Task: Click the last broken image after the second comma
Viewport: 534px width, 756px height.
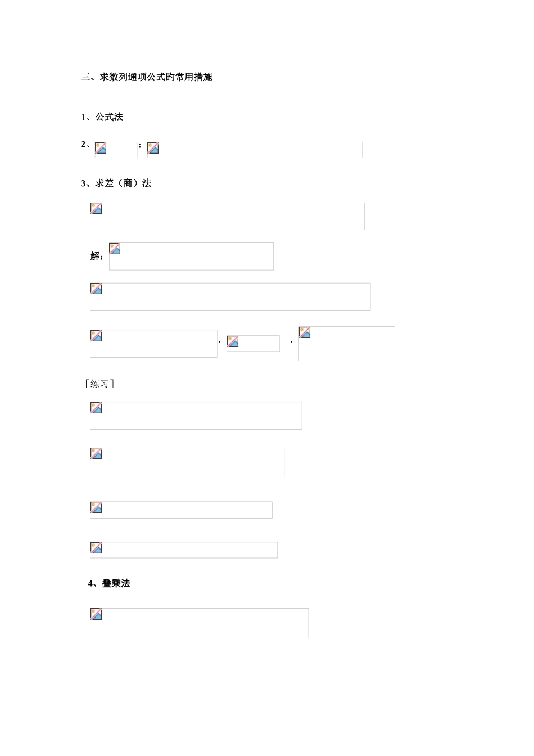Action: (346, 344)
